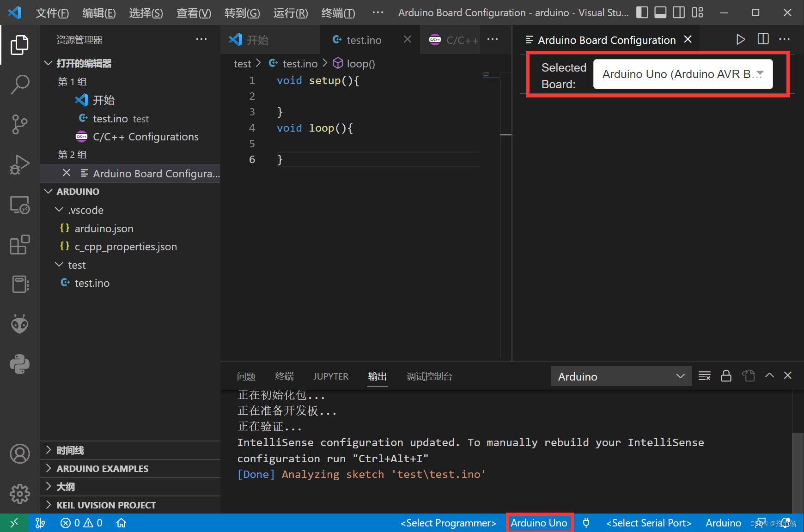804x532 pixels.
Task: Clear the output panel
Action: 704,376
